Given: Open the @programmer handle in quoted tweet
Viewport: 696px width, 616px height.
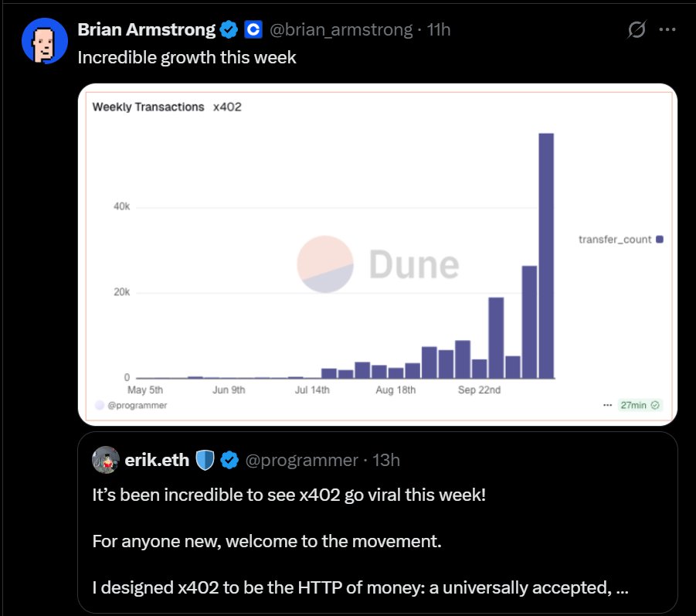Looking at the screenshot, I should point(302,460).
